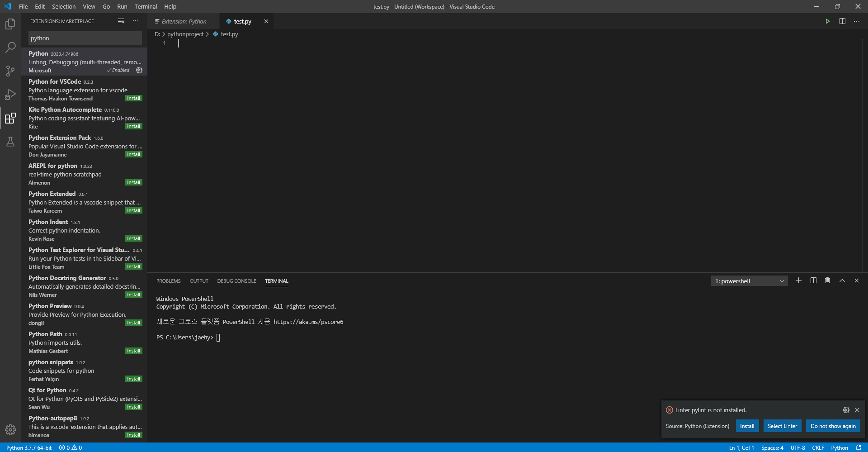Open the Search view in activity bar
This screenshot has height=452, width=868.
coord(10,47)
